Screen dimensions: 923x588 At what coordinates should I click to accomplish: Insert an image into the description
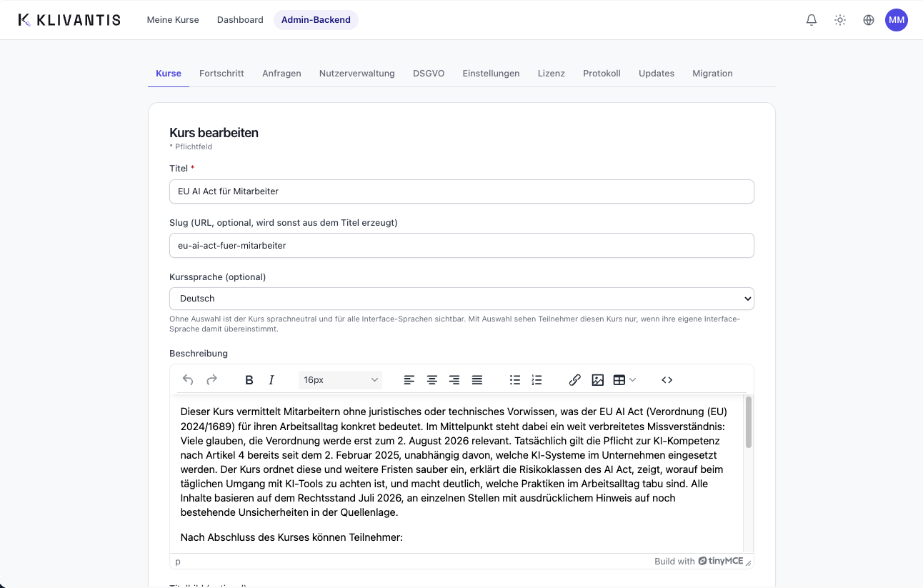tap(598, 380)
